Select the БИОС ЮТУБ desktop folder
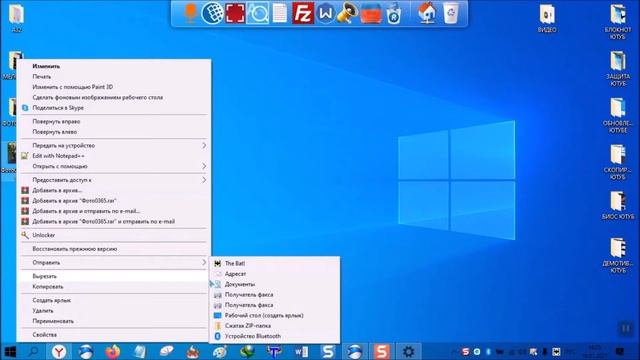Screen dimensions: 640x360 click(618, 206)
